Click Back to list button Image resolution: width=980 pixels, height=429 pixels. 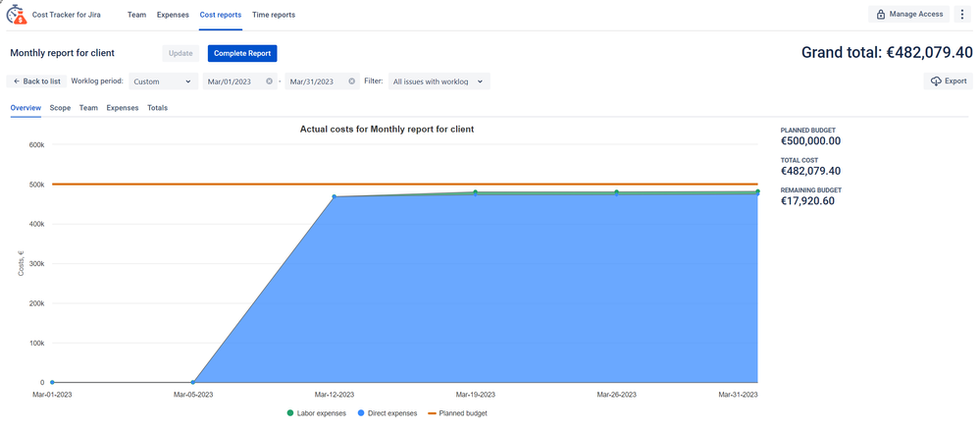click(37, 81)
